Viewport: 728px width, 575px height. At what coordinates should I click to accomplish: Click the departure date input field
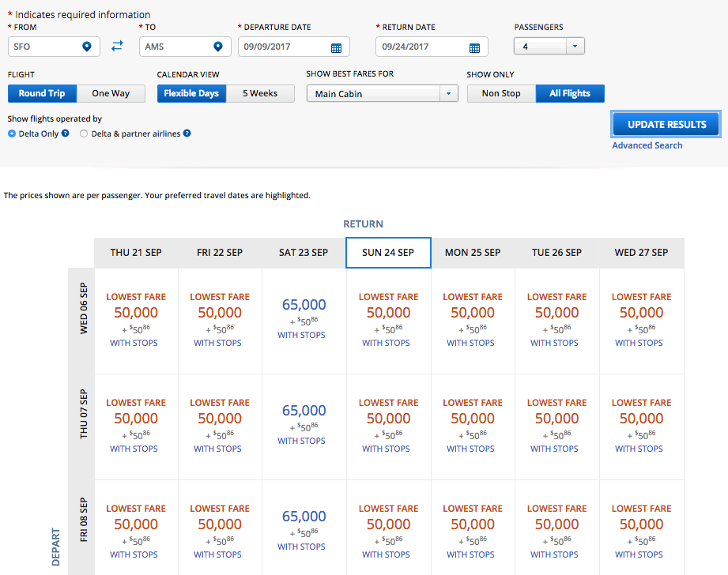click(x=283, y=47)
